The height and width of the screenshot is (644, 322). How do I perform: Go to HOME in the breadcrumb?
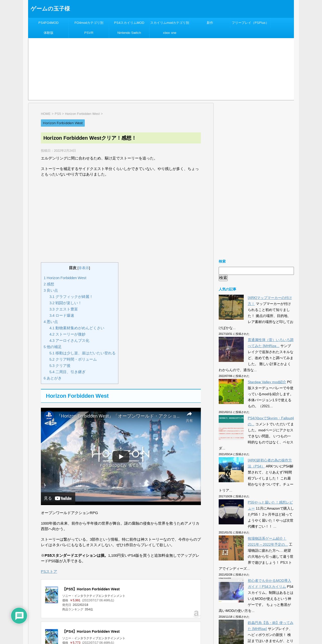point(46,114)
